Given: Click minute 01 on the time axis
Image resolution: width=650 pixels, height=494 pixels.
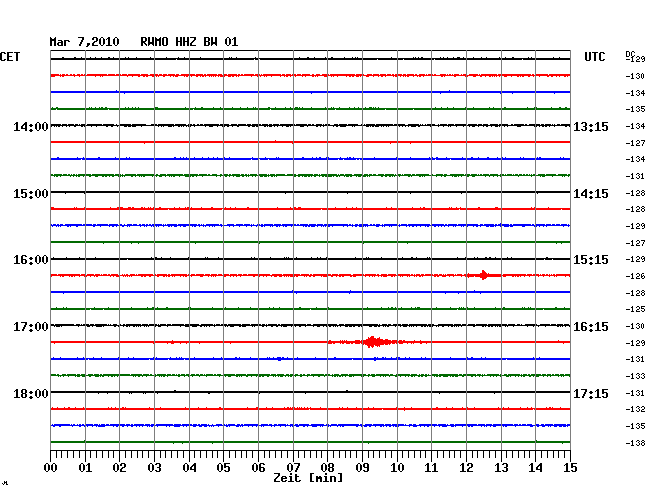Looking at the screenshot, I should [x=85, y=467].
